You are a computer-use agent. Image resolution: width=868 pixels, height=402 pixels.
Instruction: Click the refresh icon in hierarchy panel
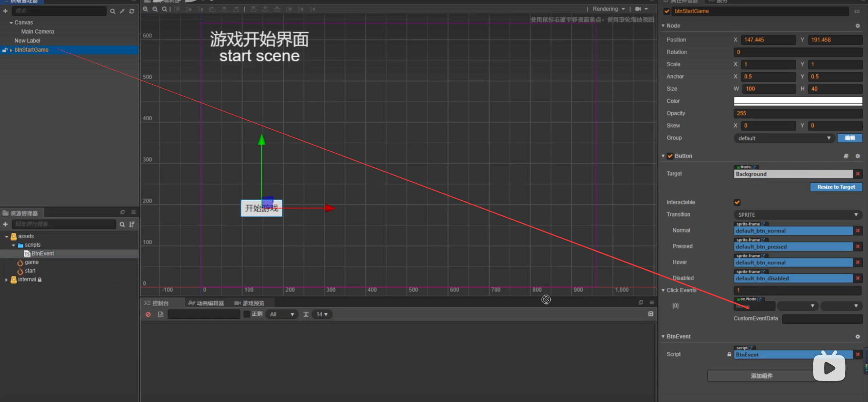[x=132, y=11]
